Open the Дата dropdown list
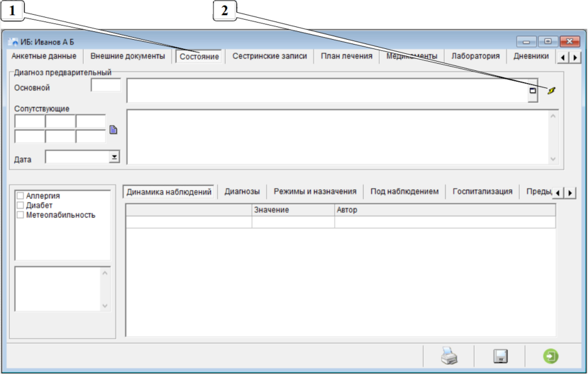The height and width of the screenshot is (374, 588). [x=114, y=158]
